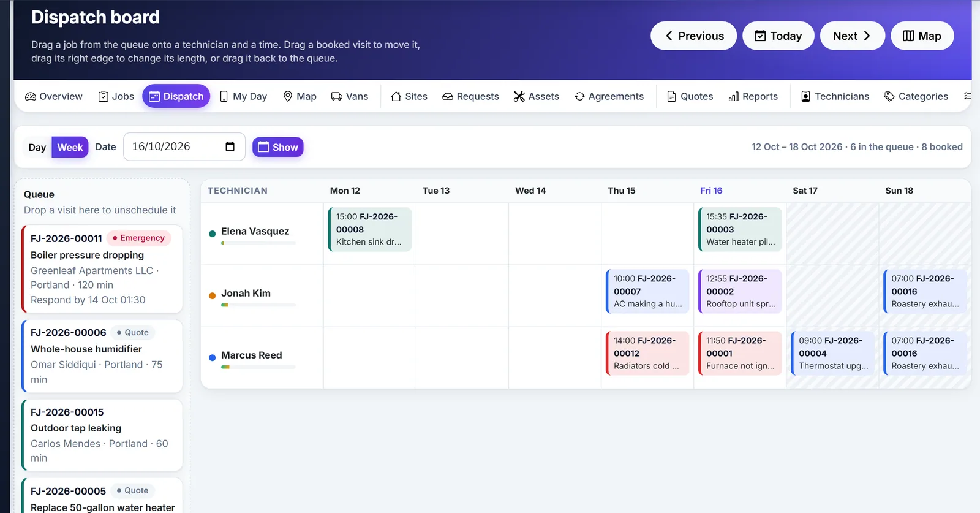Open the Assets tab
This screenshot has height=513, width=980.
point(536,96)
